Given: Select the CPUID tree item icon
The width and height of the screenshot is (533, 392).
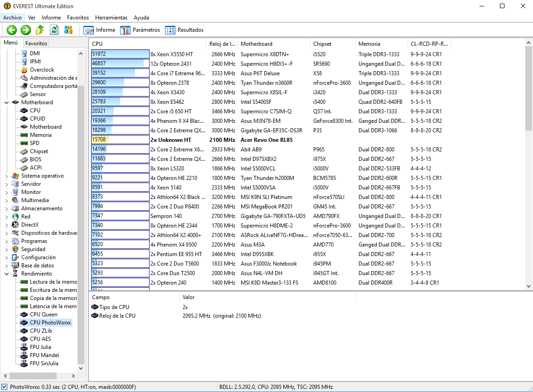Looking at the screenshot, I should [24, 119].
